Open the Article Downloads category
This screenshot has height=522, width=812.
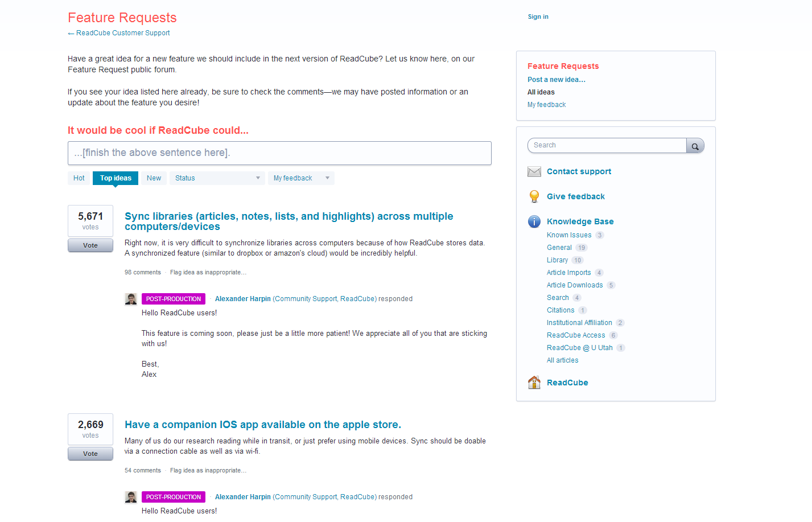click(575, 285)
